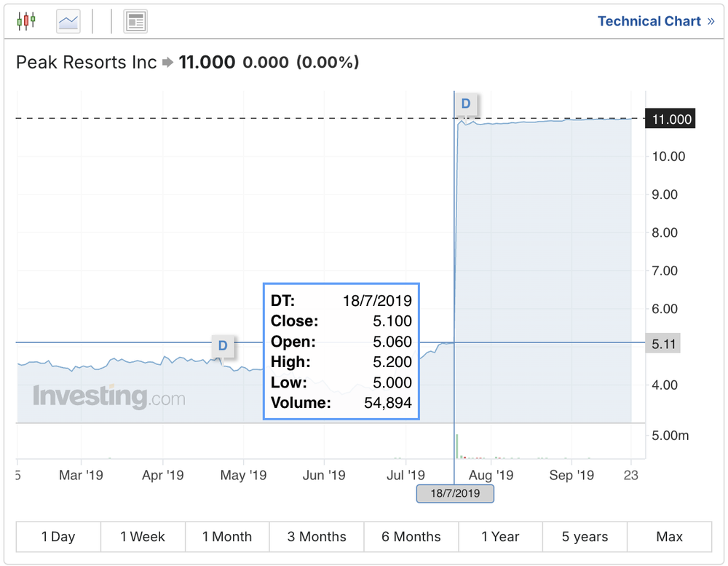Screen dimensions: 728x566
Task: Select the 1 Day timeframe
Action: (58, 537)
